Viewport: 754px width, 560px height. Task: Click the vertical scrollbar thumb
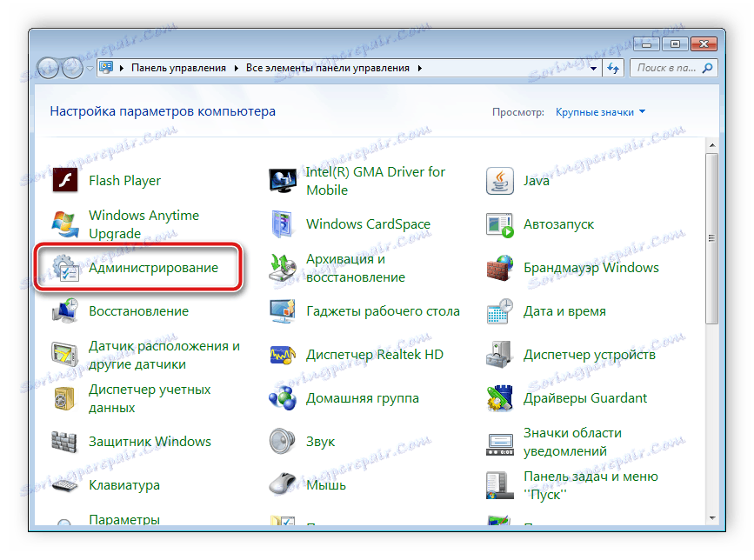pyautogui.click(x=711, y=238)
